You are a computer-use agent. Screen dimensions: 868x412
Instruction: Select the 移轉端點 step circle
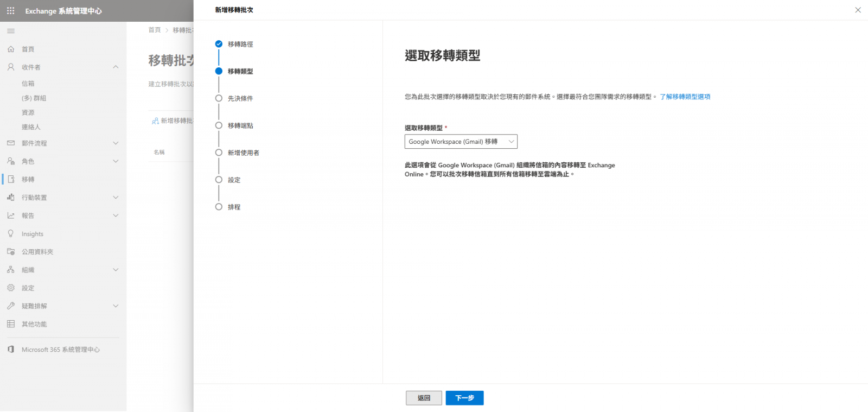(219, 125)
